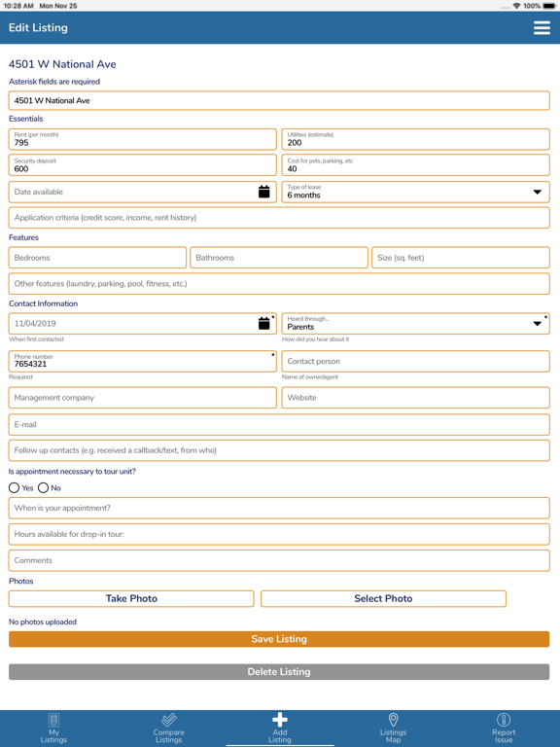
Task: Click the Delete Listing button
Action: tap(279, 672)
